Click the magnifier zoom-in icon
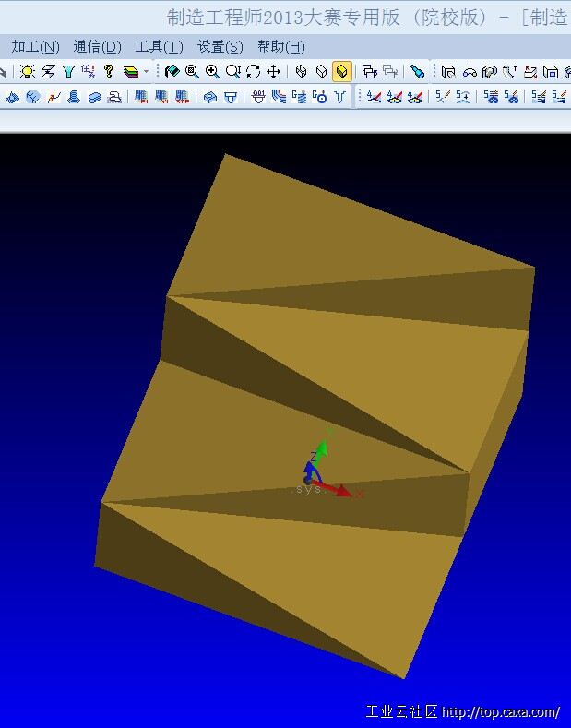The height and width of the screenshot is (728, 571). [212, 72]
